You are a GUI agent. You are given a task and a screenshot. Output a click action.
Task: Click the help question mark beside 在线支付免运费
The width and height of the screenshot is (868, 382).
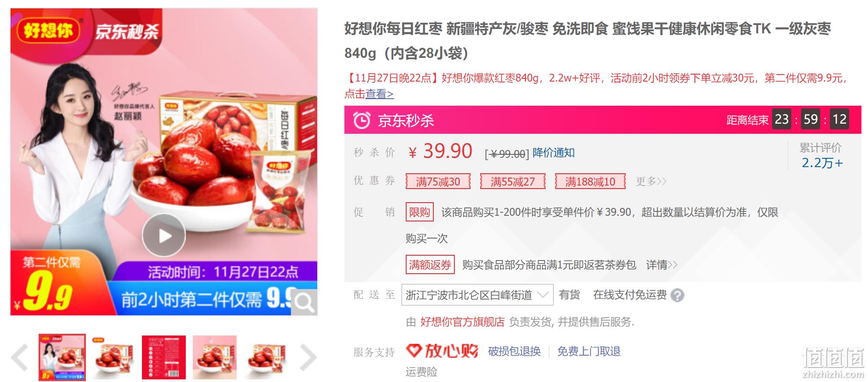[x=677, y=295]
